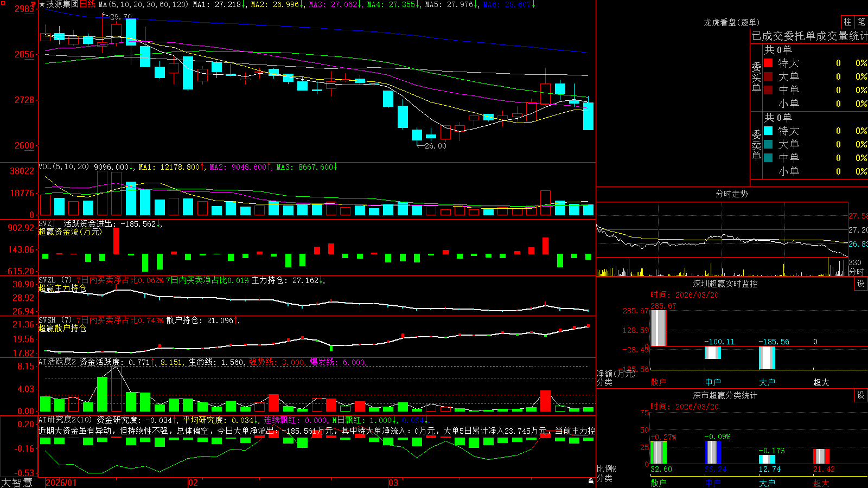Switch order display to 柱 (bar) mode
868x488 pixels.
(847, 22)
